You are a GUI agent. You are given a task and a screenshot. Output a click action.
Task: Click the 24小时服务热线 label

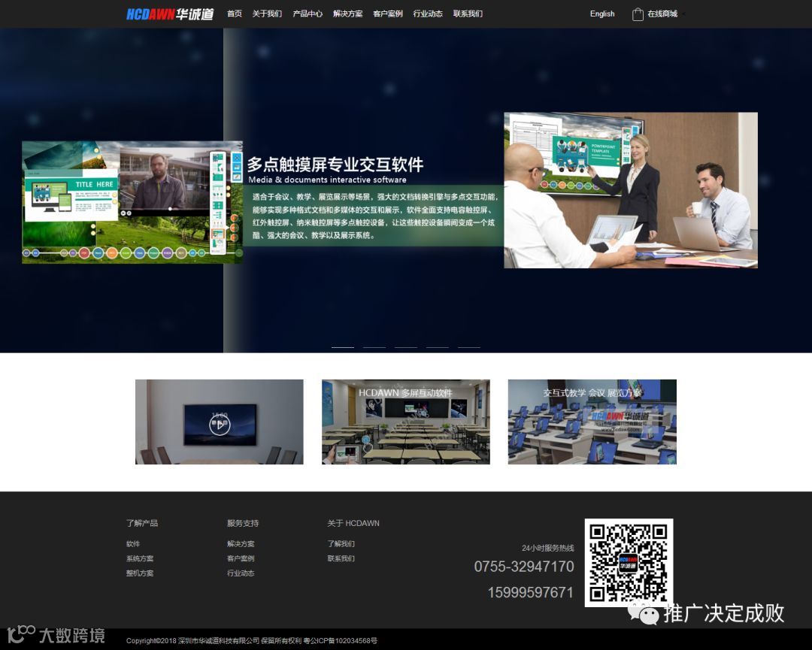point(548,548)
